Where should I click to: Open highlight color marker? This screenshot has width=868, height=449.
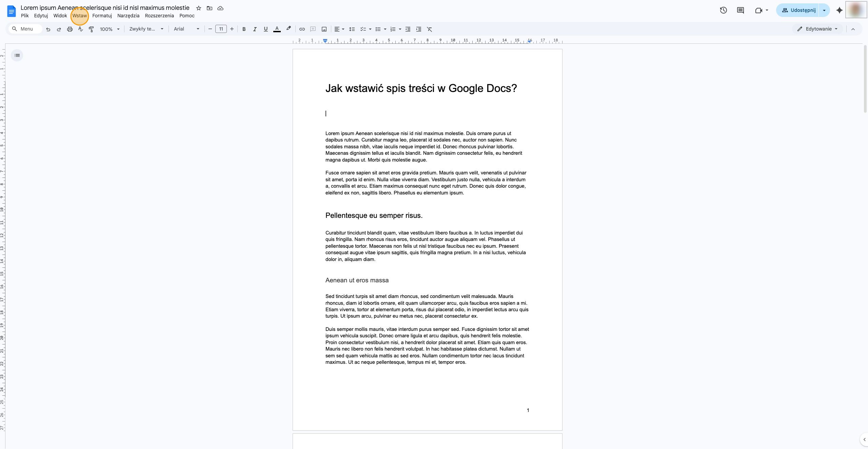point(288,29)
